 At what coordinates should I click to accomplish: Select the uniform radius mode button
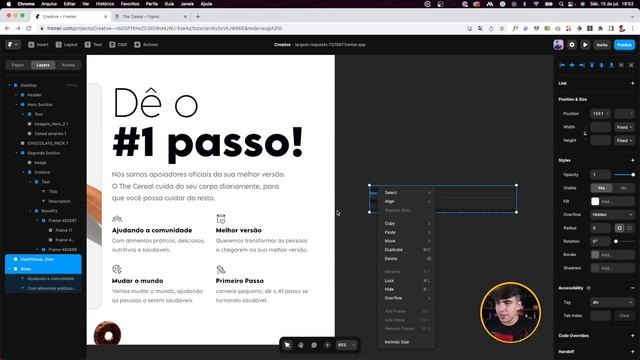click(619, 228)
